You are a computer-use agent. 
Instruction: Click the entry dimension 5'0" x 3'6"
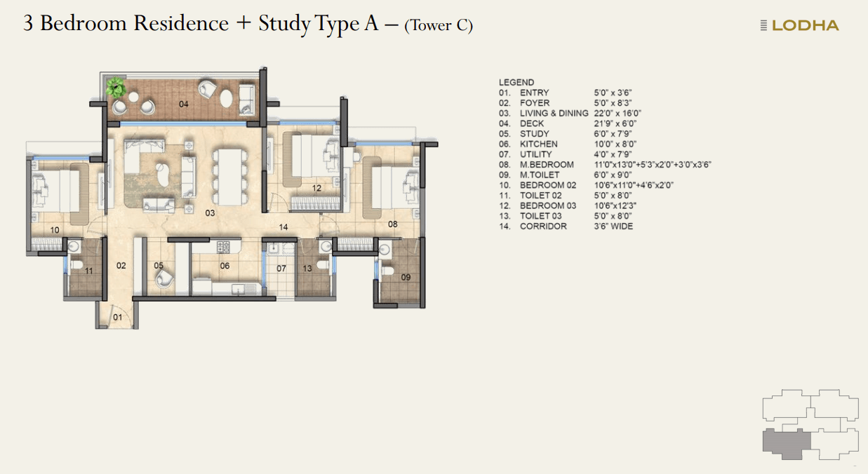[612, 93]
